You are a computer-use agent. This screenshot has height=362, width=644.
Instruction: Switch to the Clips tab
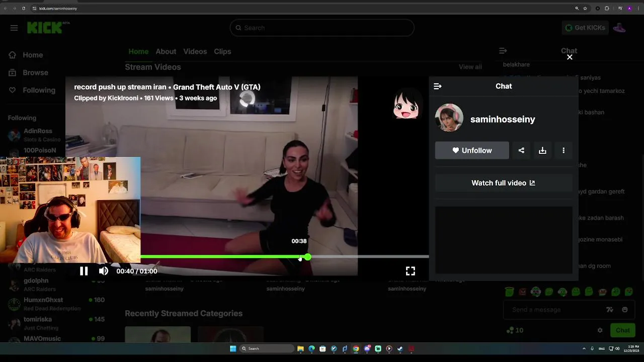222,51
